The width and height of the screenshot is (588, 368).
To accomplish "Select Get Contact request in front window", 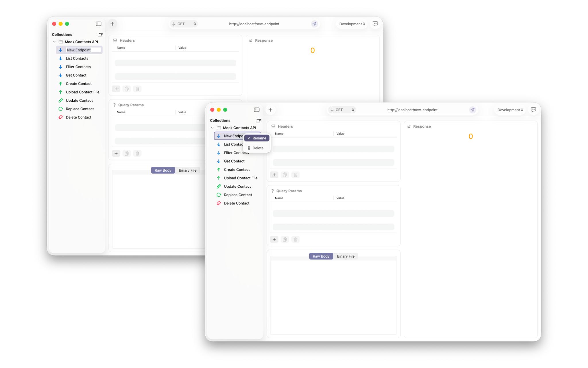I will (237, 161).
